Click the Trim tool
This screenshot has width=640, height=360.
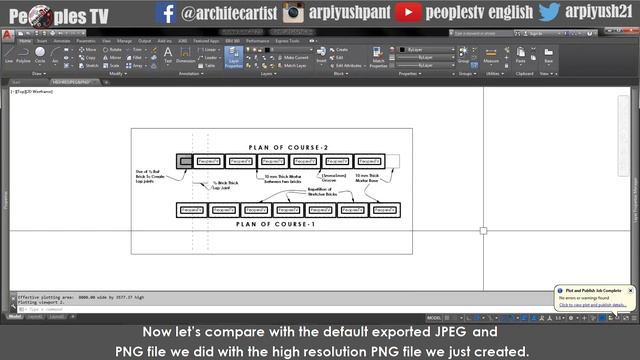click(x=133, y=49)
